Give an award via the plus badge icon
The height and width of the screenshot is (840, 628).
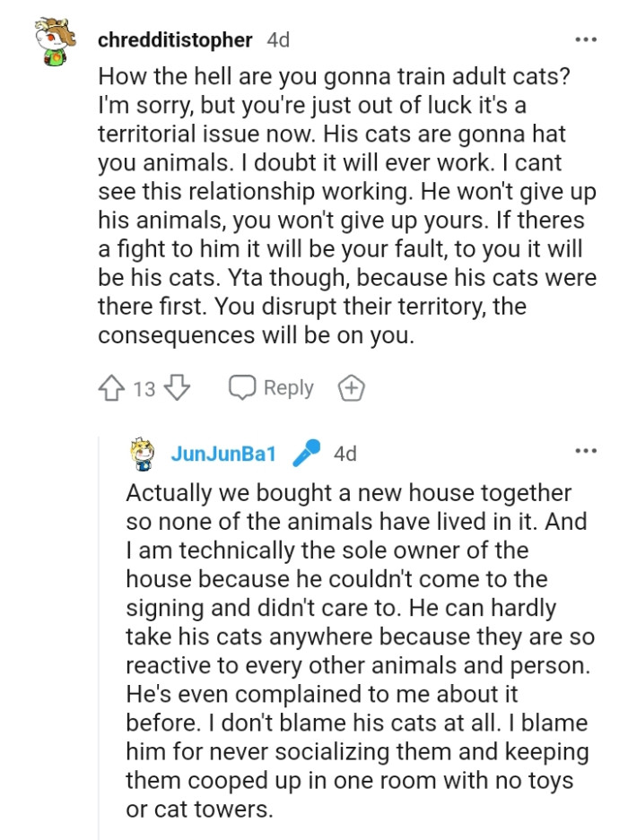tap(351, 387)
